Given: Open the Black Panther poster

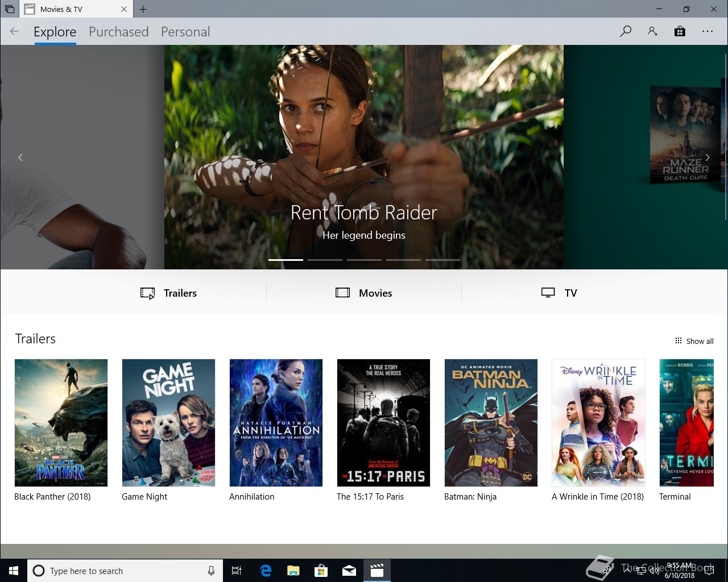Looking at the screenshot, I should pyautogui.click(x=61, y=423).
